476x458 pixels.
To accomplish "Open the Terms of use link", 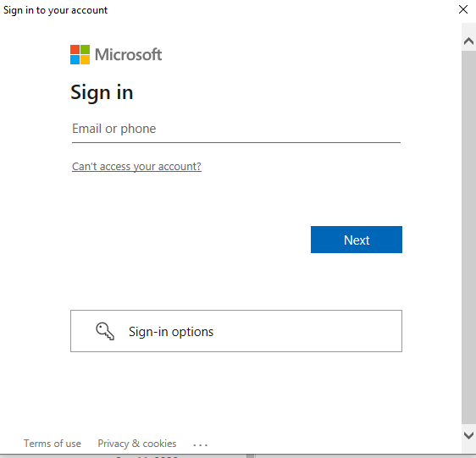I will [53, 444].
